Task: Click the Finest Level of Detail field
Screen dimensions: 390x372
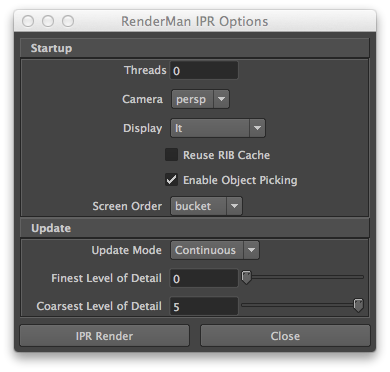Action: tap(204, 278)
